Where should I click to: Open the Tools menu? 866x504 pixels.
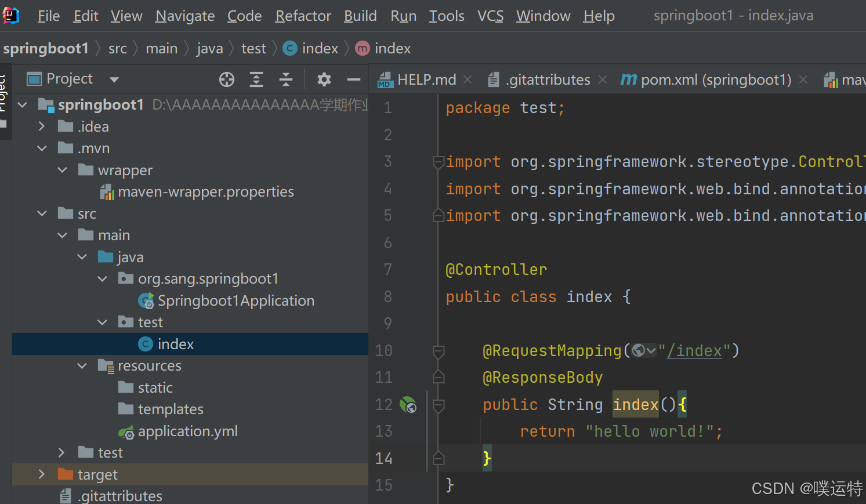coord(447,16)
